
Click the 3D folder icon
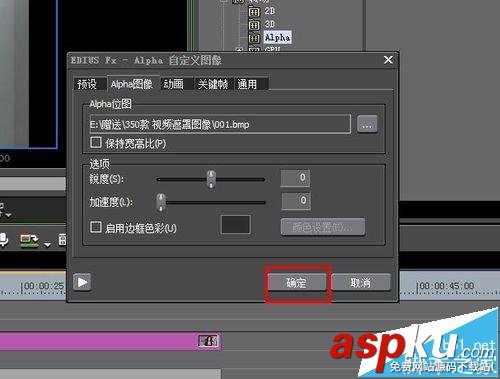point(254,25)
